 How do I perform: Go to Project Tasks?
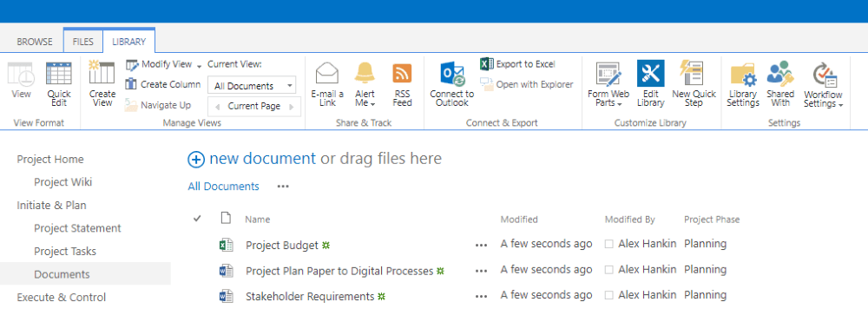tap(65, 252)
